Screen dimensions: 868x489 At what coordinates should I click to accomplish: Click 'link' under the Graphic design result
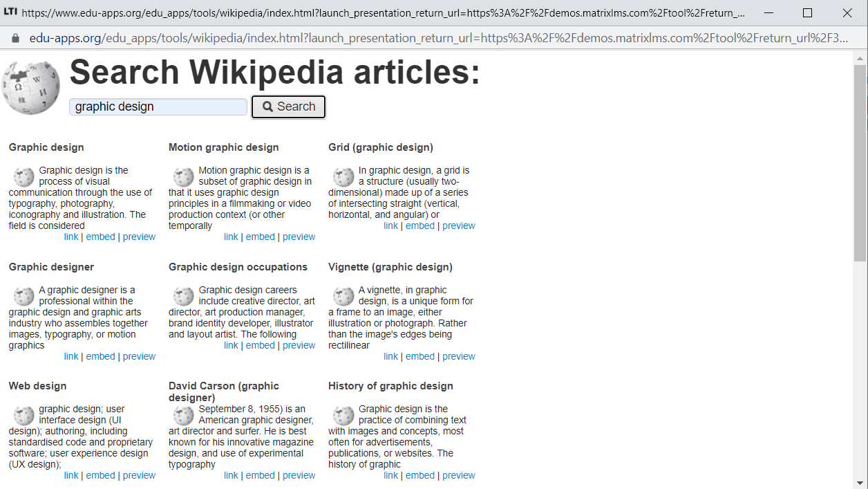coord(71,237)
